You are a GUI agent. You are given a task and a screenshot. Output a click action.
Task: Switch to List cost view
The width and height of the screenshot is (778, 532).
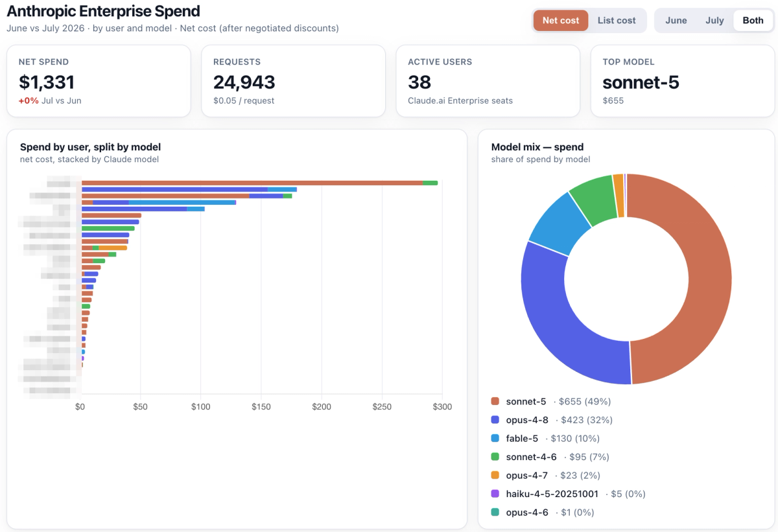tap(617, 20)
